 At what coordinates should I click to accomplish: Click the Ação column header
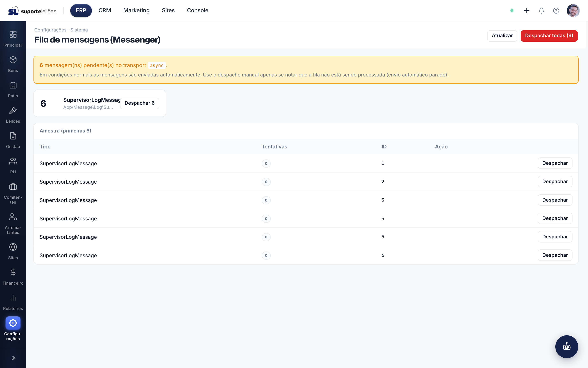click(441, 147)
